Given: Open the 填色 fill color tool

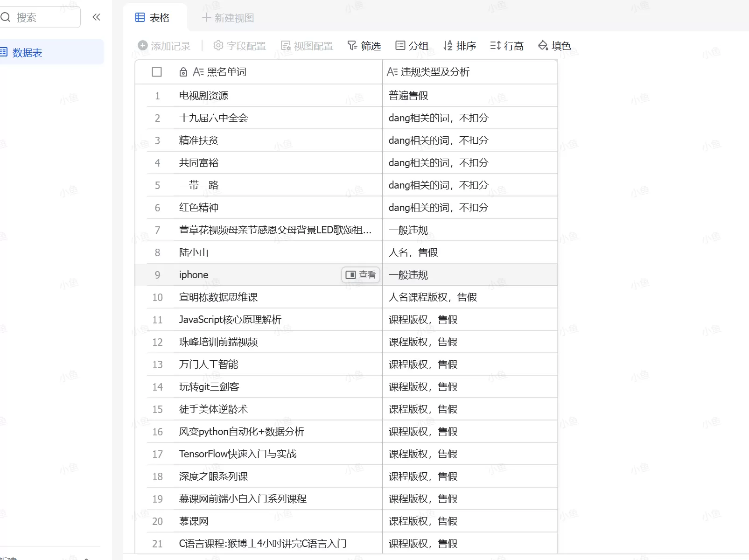Looking at the screenshot, I should [x=543, y=45].
